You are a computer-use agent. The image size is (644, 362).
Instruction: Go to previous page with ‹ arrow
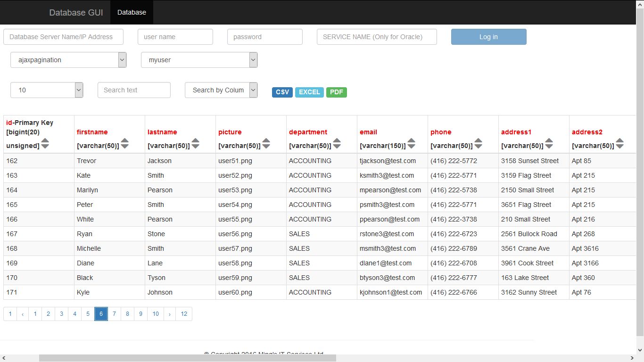click(22, 314)
